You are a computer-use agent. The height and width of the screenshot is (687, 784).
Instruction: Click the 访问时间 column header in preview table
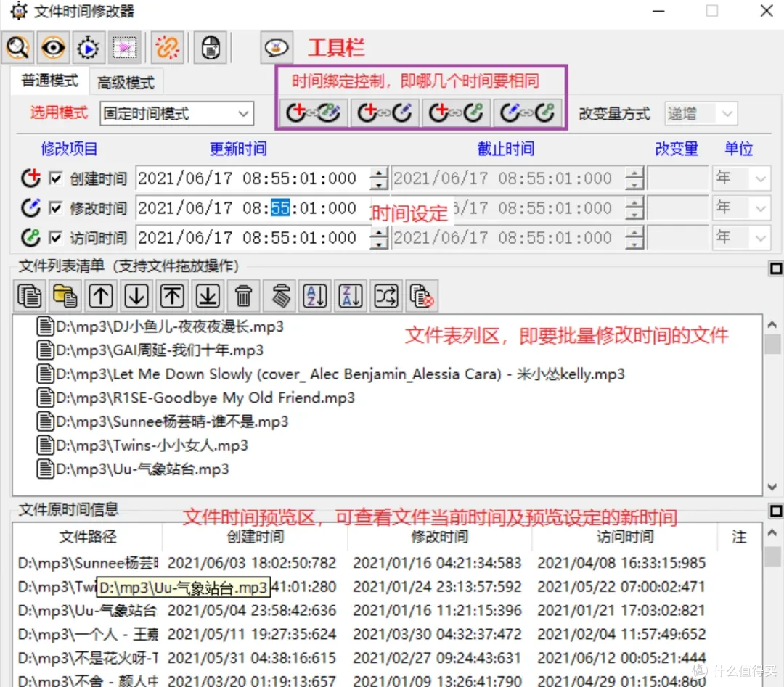point(625,537)
